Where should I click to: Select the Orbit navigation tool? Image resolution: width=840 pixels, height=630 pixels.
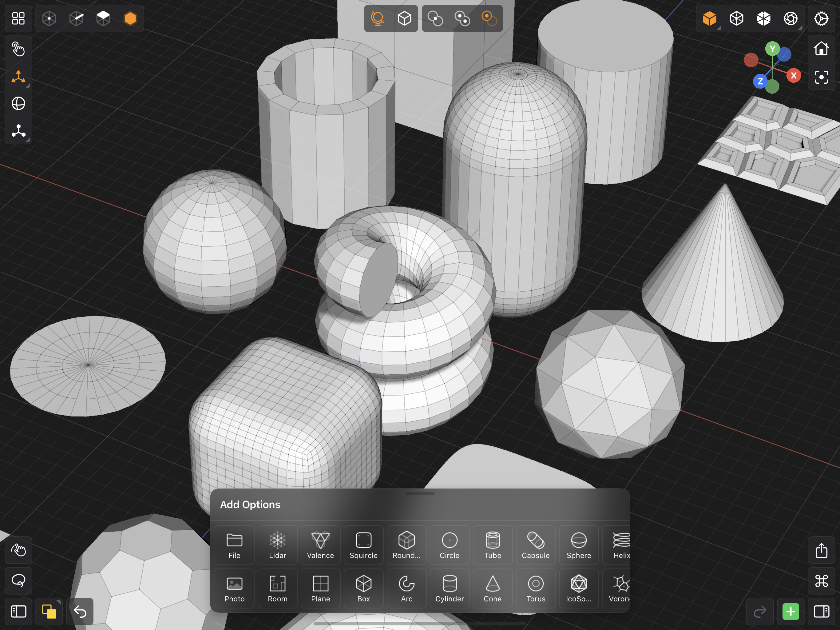[18, 104]
